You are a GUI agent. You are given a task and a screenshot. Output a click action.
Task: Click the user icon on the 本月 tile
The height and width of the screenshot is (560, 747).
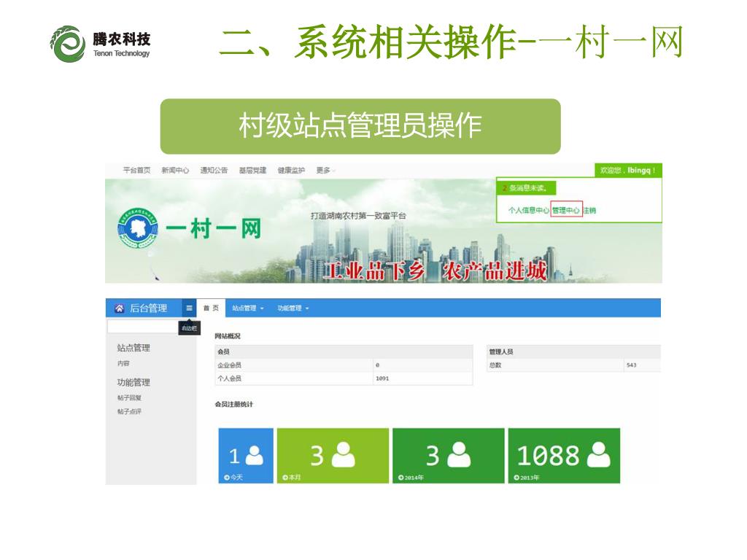pos(343,455)
